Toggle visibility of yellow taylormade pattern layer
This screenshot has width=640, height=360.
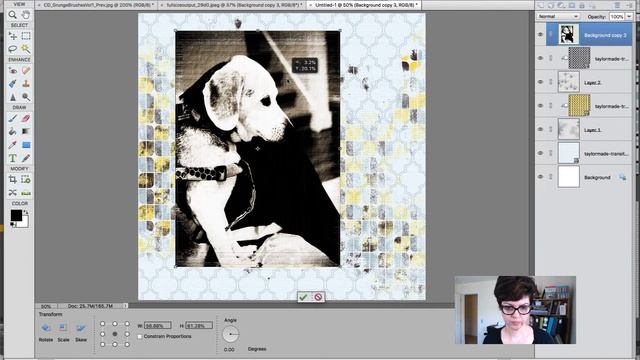point(540,106)
